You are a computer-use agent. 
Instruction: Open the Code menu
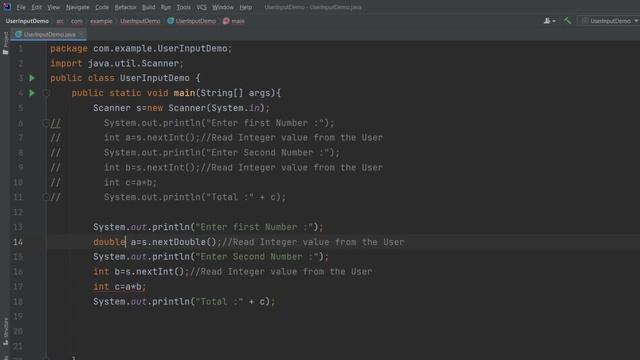[x=102, y=7]
